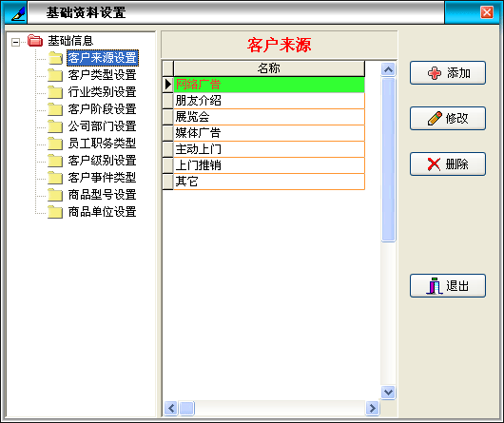Open 客户阶段设置 tree item
504x423 pixels.
pos(102,109)
